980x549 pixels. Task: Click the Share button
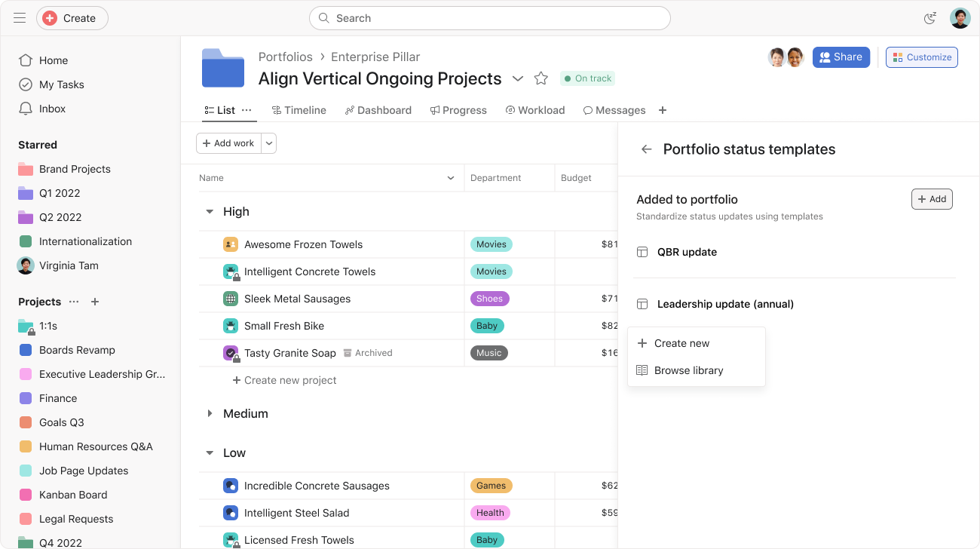click(x=841, y=57)
